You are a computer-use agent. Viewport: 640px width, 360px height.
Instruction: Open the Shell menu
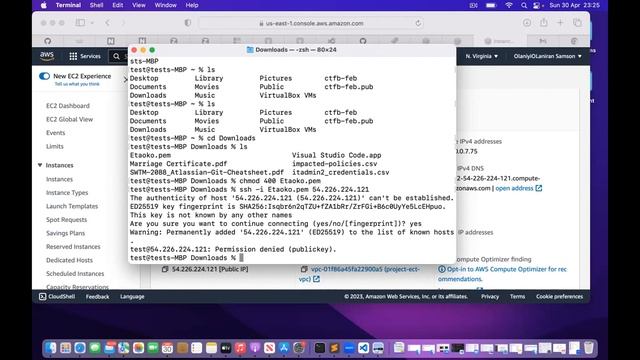(96, 5)
